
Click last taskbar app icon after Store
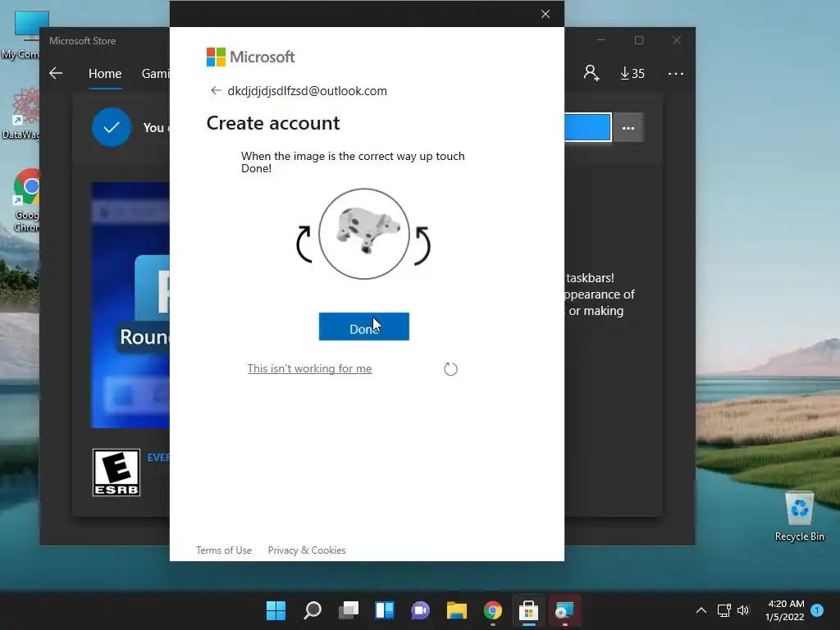point(564,610)
